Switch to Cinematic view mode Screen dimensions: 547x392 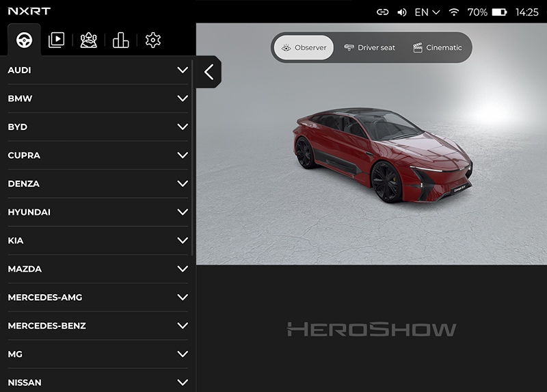click(438, 47)
